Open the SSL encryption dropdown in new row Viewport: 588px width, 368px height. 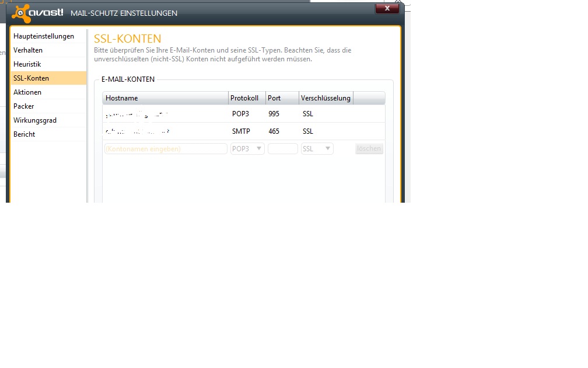click(317, 149)
